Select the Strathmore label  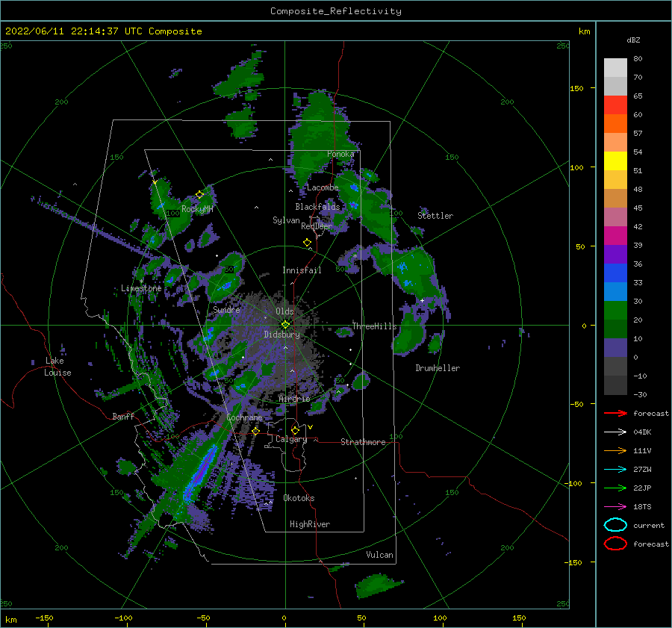[x=363, y=442]
